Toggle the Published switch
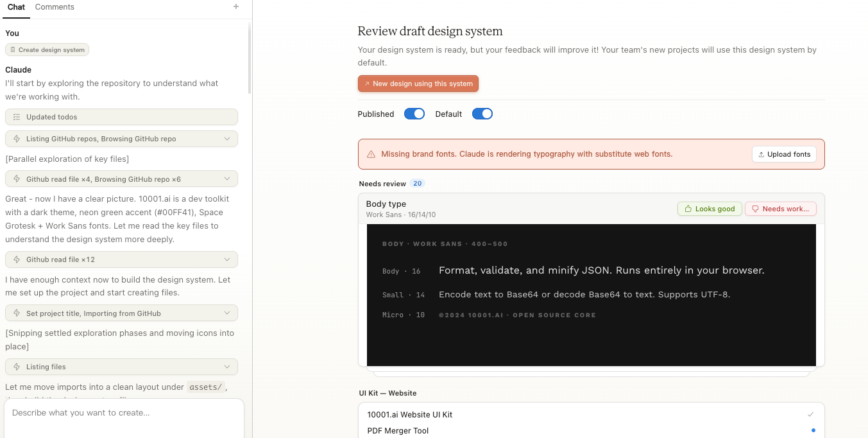This screenshot has height=438, width=868. [414, 114]
